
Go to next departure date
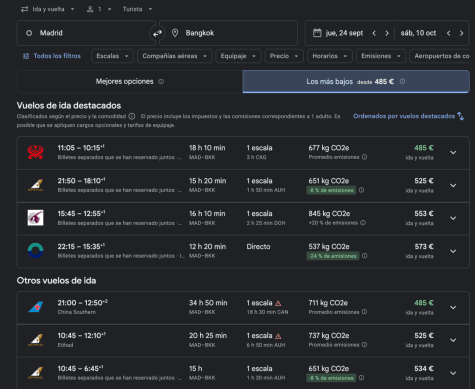[387, 33]
